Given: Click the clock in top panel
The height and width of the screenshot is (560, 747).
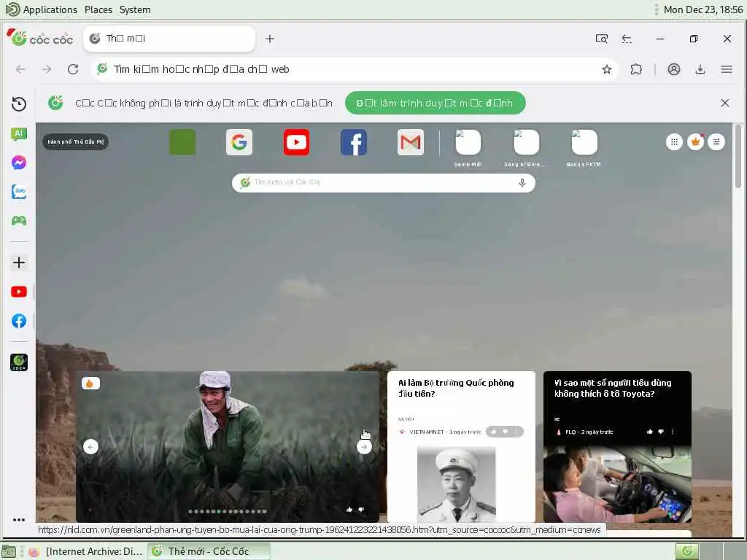Looking at the screenshot, I should [x=703, y=9].
